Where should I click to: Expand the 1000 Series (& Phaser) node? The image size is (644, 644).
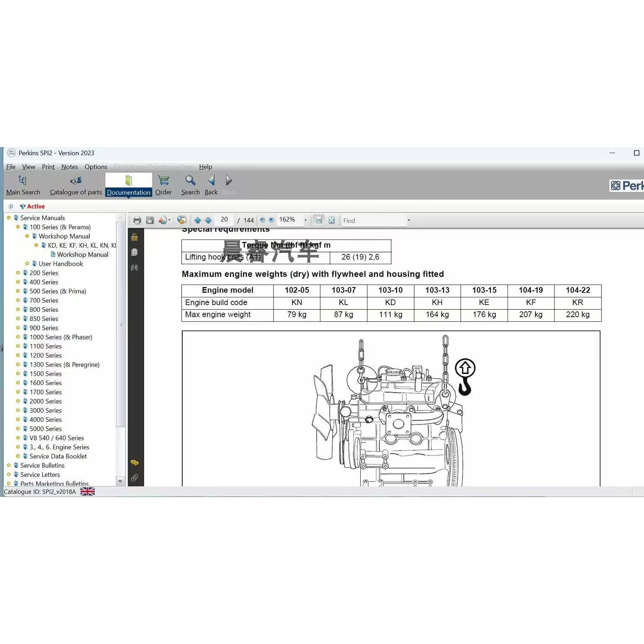click(x=18, y=337)
